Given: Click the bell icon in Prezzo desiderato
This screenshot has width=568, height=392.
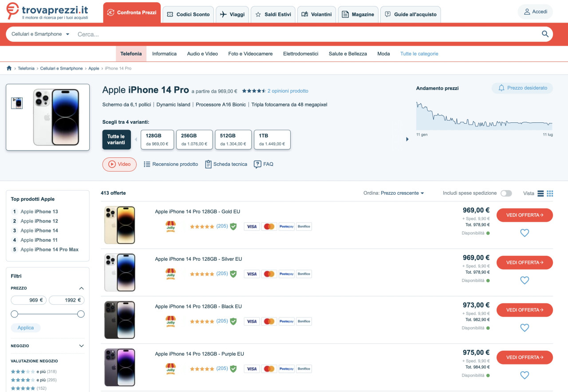Looking at the screenshot, I should 501,88.
